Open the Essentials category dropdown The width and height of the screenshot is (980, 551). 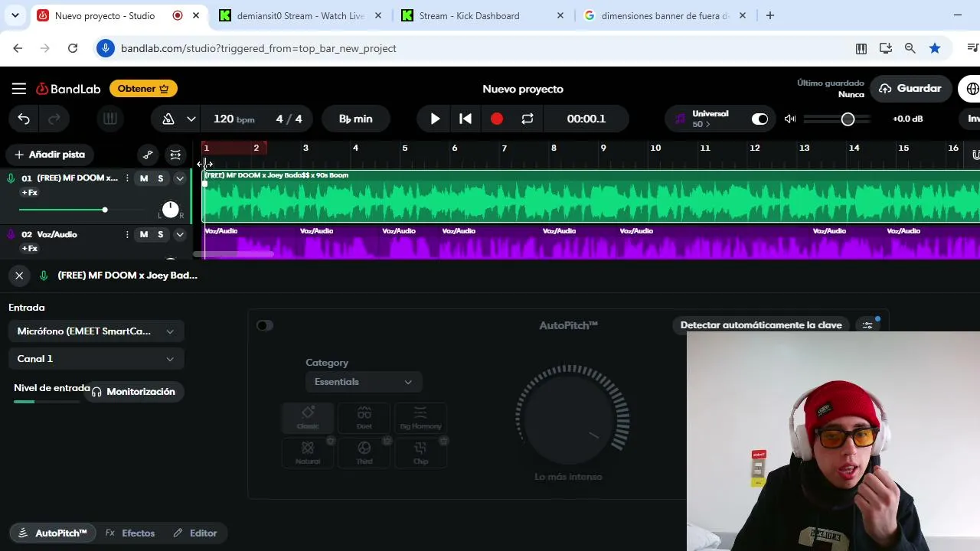click(x=364, y=382)
